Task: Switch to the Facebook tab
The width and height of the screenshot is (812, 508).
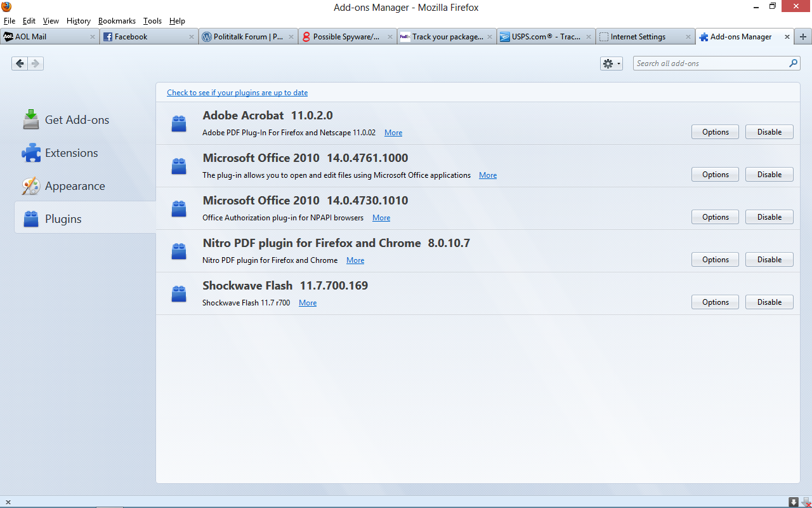Action: 149,37
